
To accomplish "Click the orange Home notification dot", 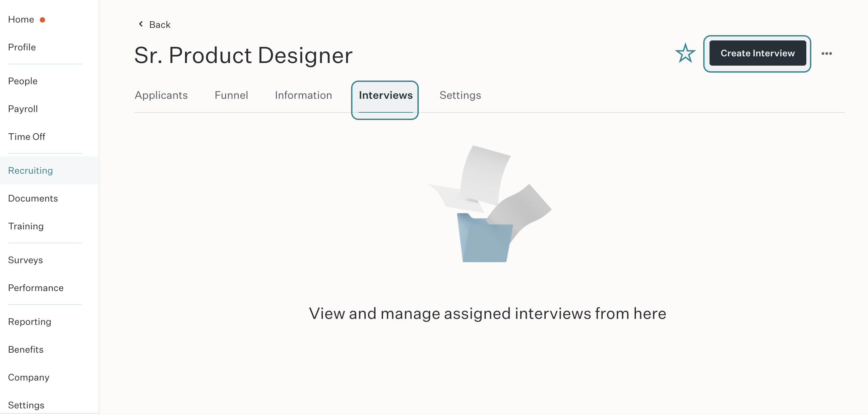I will click(x=42, y=20).
